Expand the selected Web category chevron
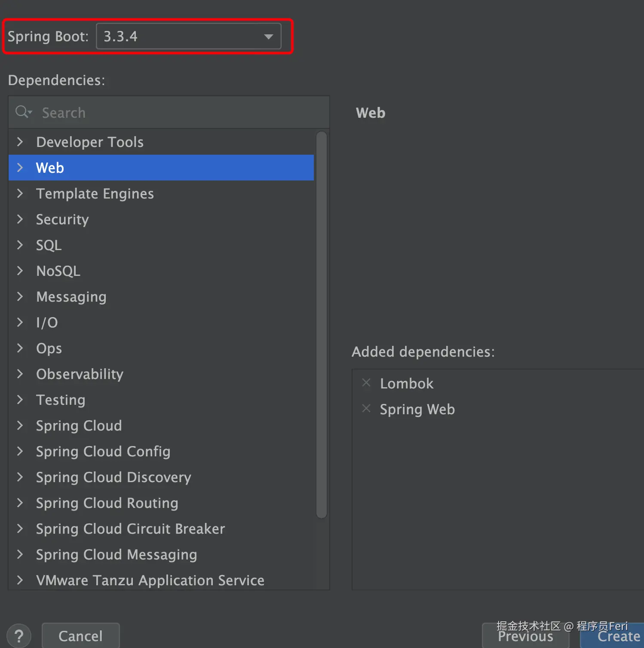 (20, 168)
